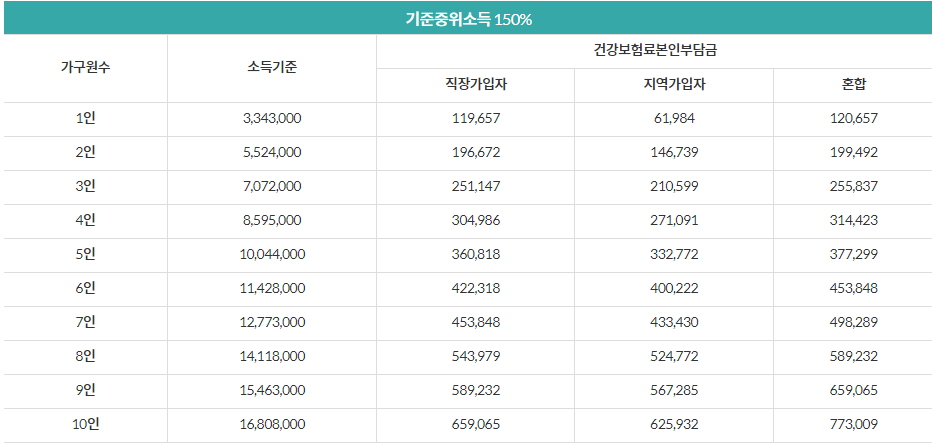Select 659,065 in the 10인 직장가입자 cell
The height and width of the screenshot is (444, 932).
pos(476,423)
